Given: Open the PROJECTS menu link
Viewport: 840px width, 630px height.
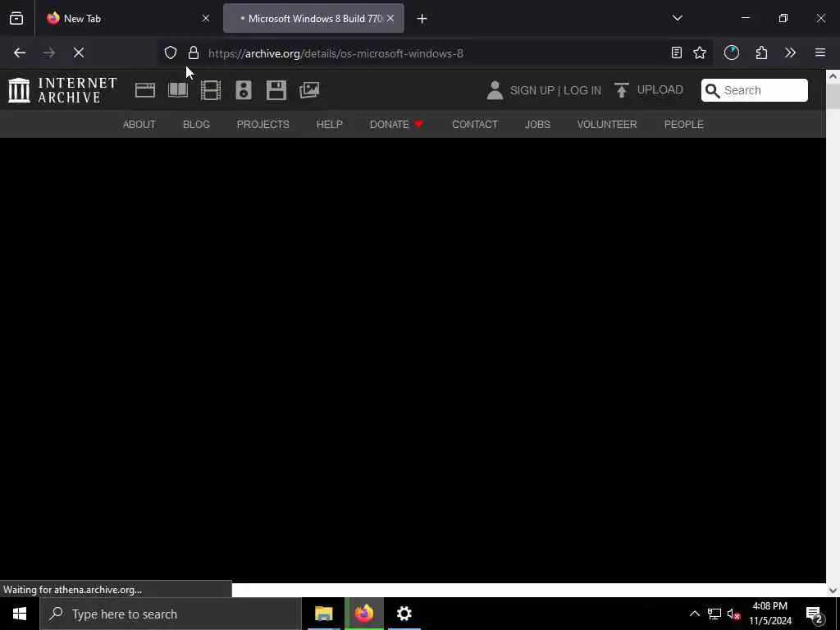Looking at the screenshot, I should point(263,125).
